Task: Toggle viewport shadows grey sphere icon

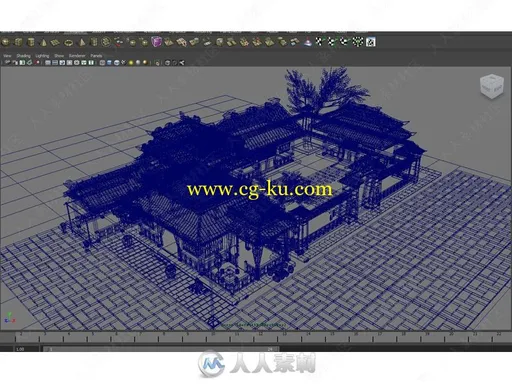Action: pyautogui.click(x=138, y=63)
